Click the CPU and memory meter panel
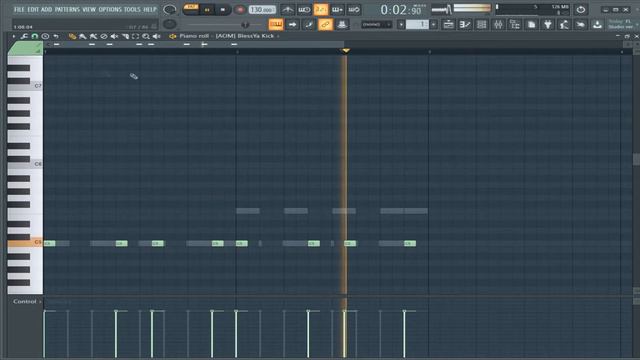Screen dimensions: 640x360 [532, 9]
